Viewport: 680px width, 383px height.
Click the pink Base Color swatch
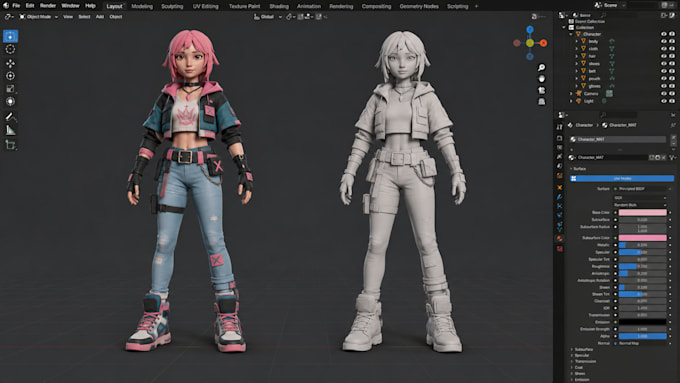pyautogui.click(x=642, y=212)
